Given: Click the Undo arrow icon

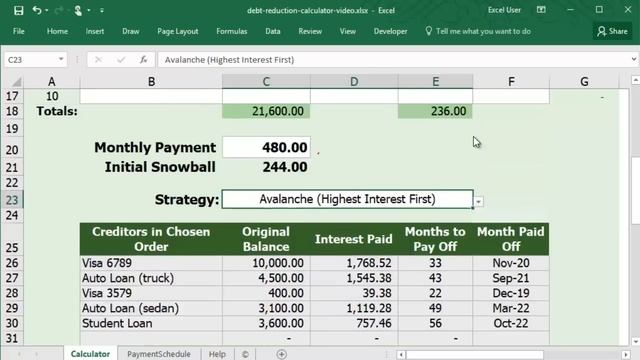Looking at the screenshot, I should (37, 10).
